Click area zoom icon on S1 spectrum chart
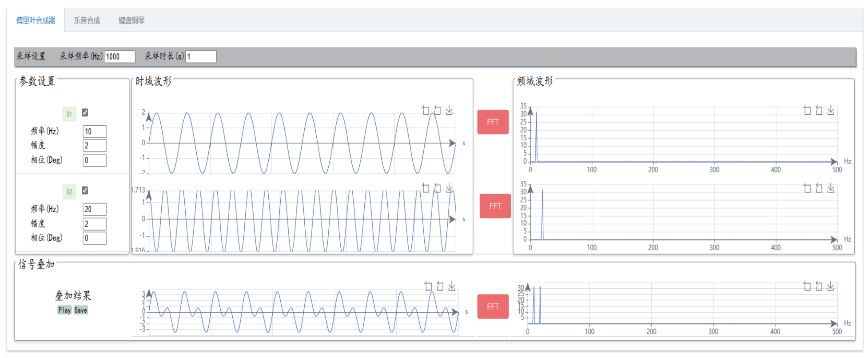The image size is (868, 358). click(807, 110)
